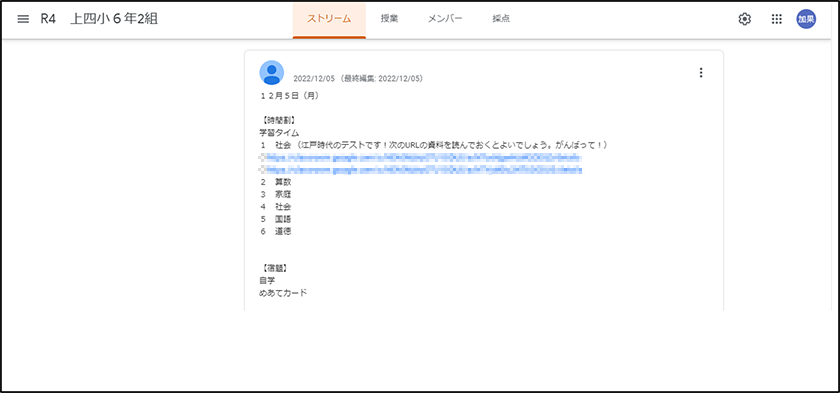
Task: Open the 加果 account avatar
Action: pos(806,19)
